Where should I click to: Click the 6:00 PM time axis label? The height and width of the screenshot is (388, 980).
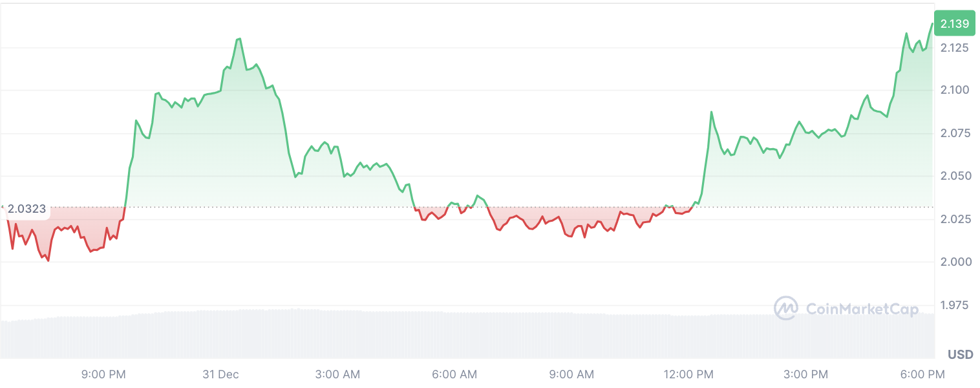(922, 374)
